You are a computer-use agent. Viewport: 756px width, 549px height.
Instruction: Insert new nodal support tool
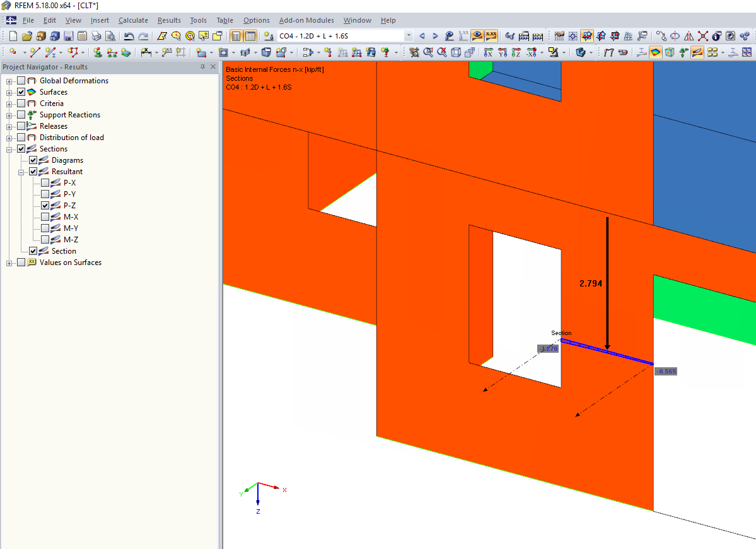(x=97, y=52)
